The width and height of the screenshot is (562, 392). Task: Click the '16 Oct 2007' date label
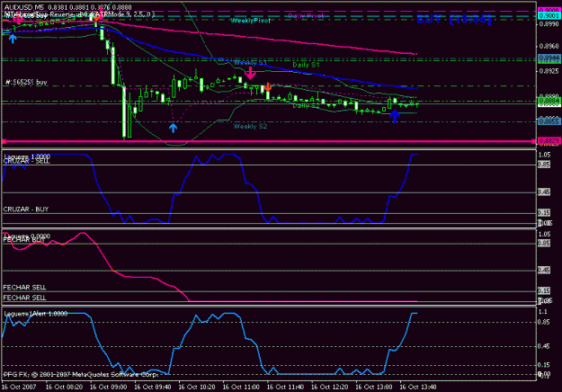(x=19, y=387)
